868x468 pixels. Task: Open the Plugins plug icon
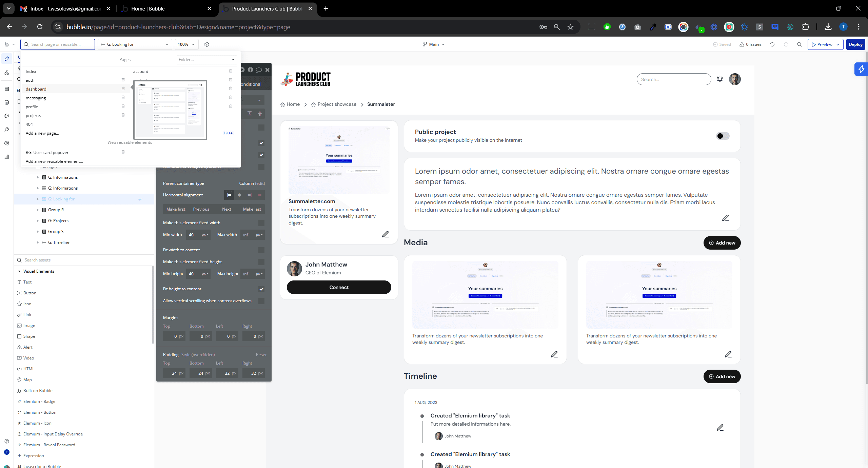7,130
